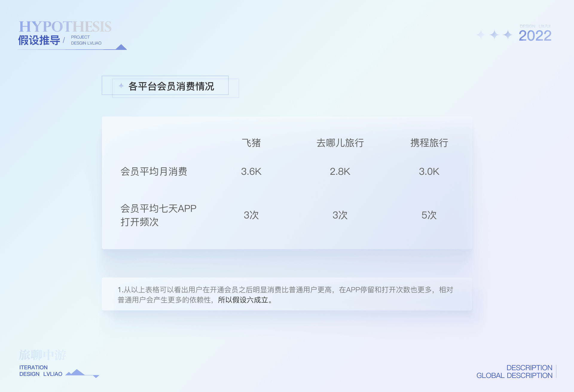The height and width of the screenshot is (392, 574).
Task: Click the 假设推导 title text
Action: [39, 40]
